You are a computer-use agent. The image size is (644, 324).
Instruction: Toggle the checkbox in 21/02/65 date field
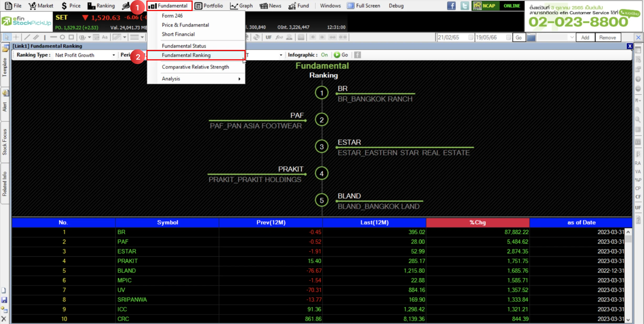(x=471, y=37)
